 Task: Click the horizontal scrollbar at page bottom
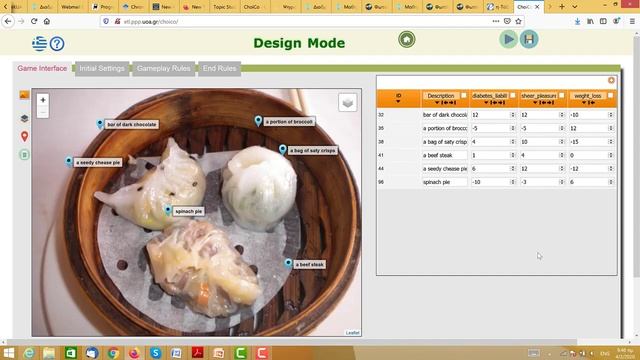[x=292, y=342]
